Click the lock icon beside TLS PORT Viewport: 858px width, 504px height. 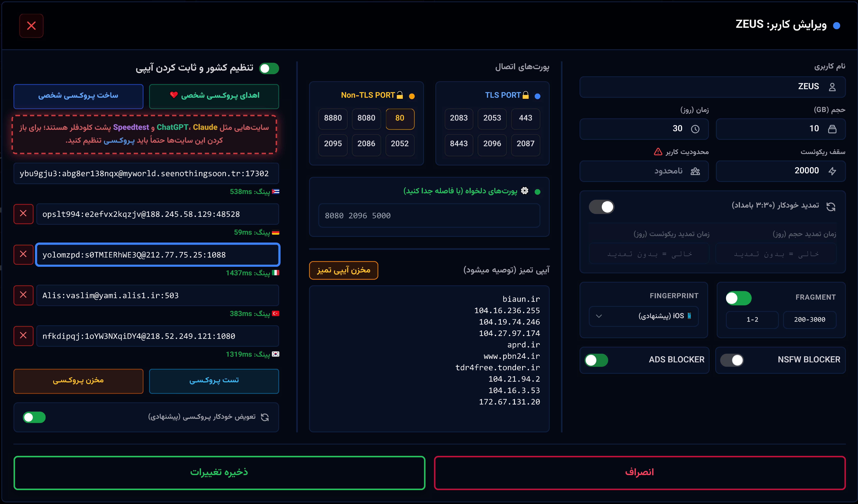[x=526, y=95]
